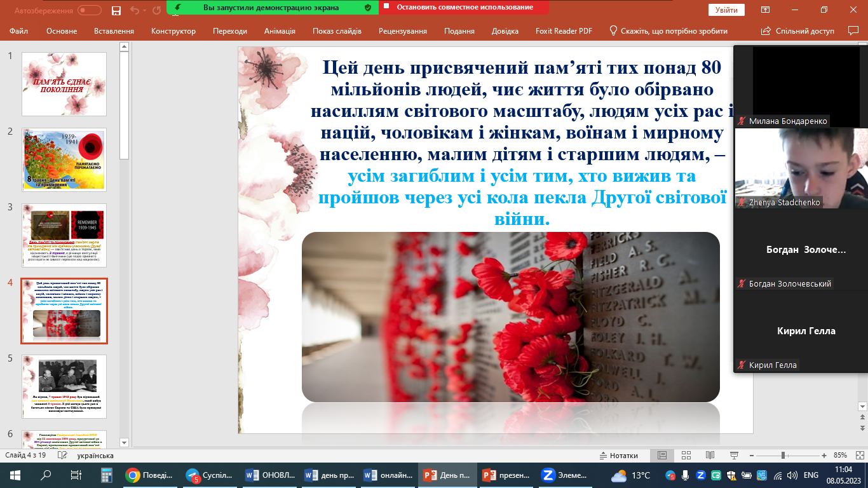Viewport: 868px width, 488px height.
Task: Open the ribbon display options menu
Action: coord(766,10)
